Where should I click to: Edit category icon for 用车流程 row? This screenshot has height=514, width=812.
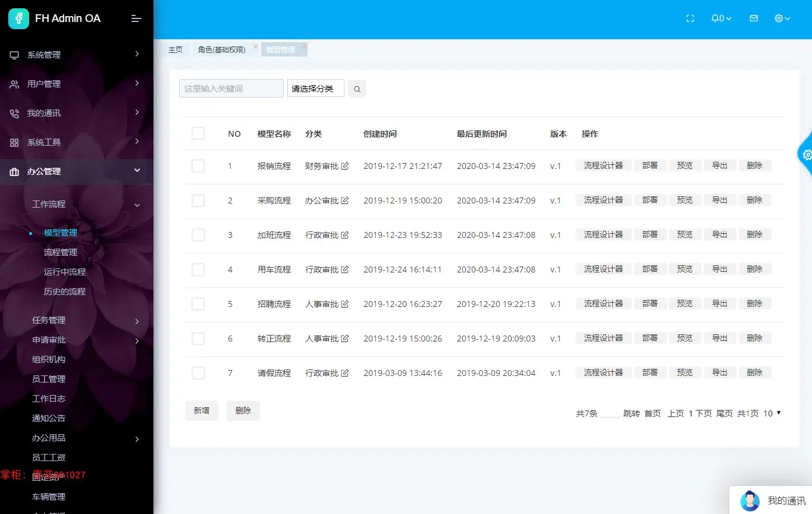pyautogui.click(x=345, y=269)
